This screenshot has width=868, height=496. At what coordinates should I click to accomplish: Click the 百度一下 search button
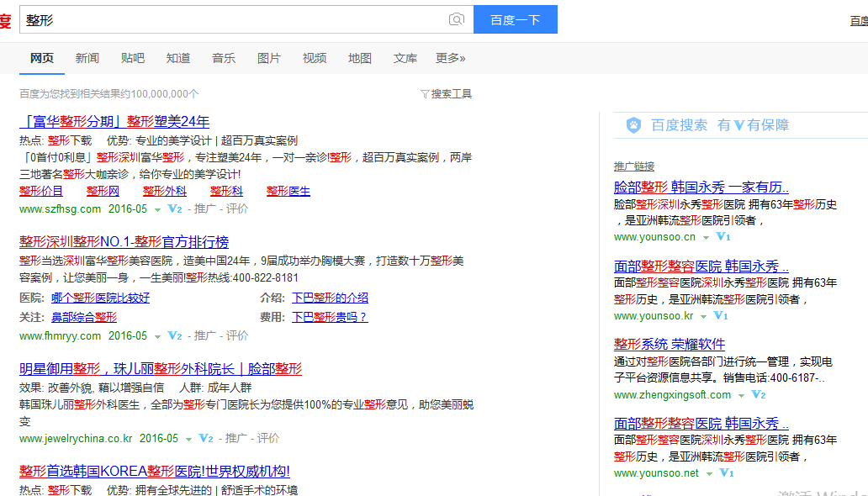coord(516,20)
